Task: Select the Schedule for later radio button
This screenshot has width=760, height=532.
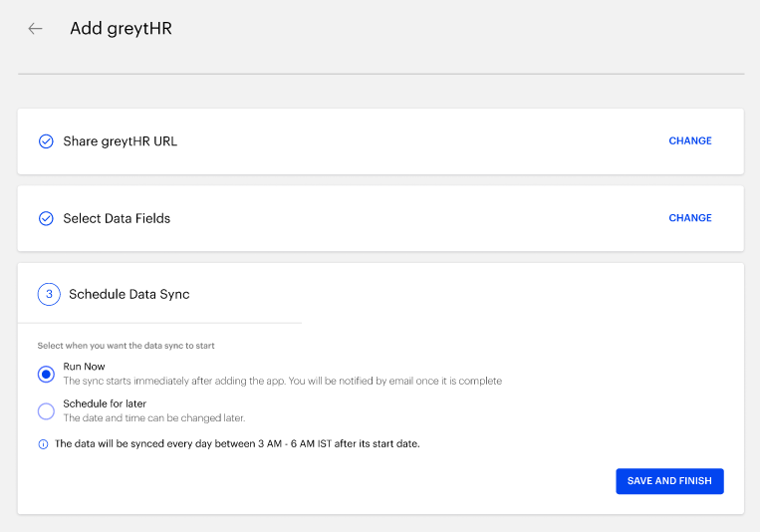Action: point(46,411)
